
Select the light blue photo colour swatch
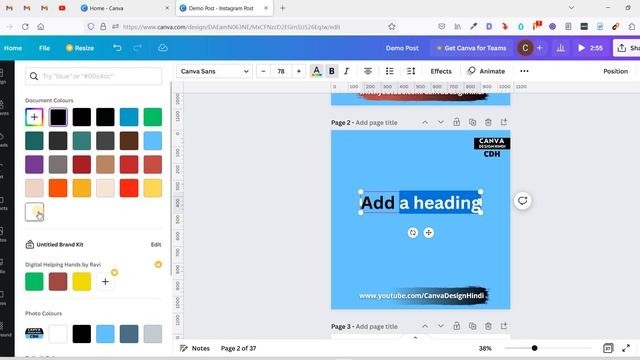(105, 334)
